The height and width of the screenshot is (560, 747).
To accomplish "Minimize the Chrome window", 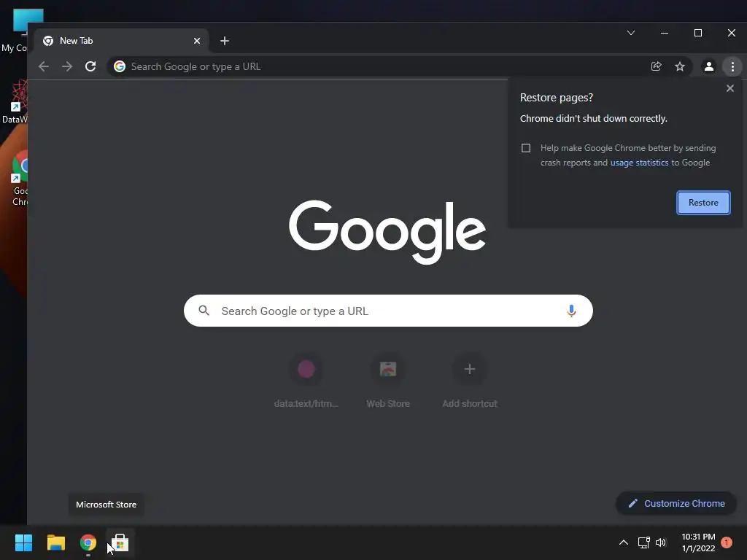I will 664,33.
